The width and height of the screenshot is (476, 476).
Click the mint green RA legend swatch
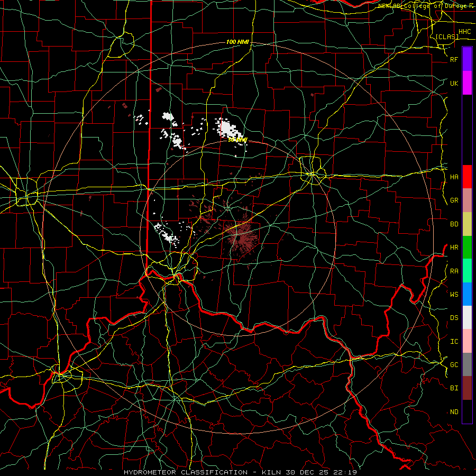467,271
